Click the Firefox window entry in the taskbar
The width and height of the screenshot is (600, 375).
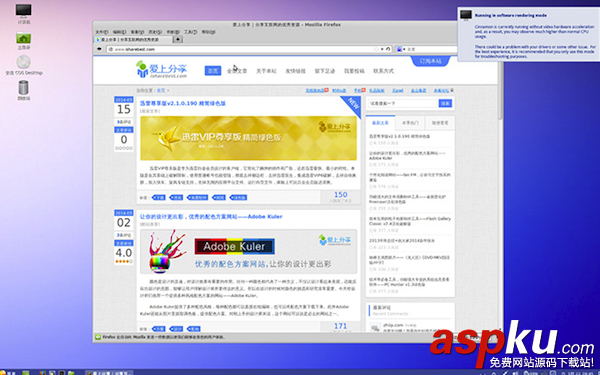109,372
